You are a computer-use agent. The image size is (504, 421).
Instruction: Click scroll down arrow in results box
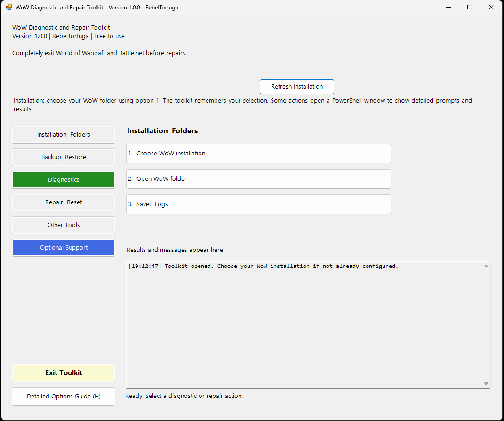(486, 384)
